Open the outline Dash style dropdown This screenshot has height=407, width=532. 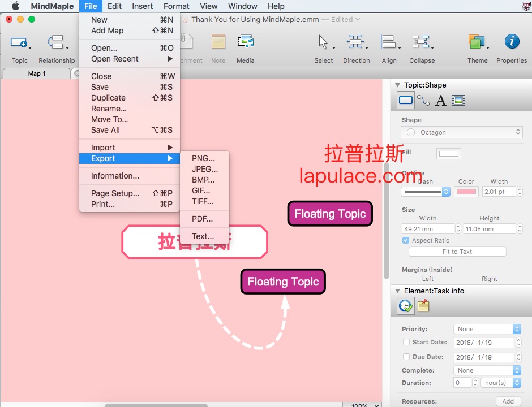[x=426, y=192]
